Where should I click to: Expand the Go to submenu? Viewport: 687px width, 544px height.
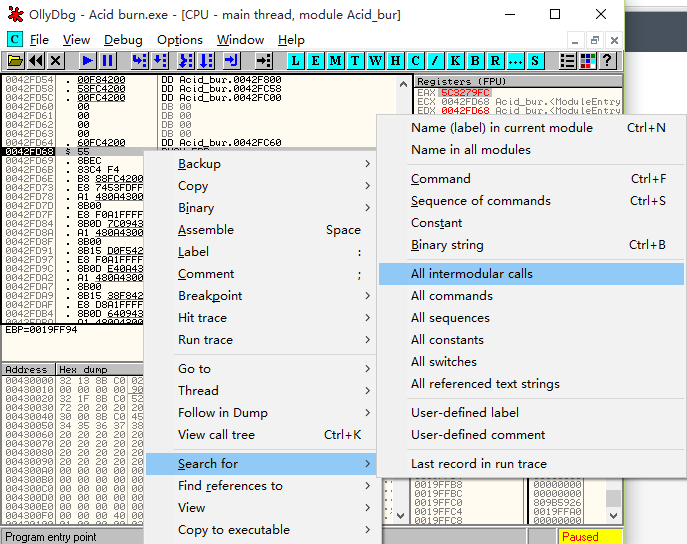(261, 368)
